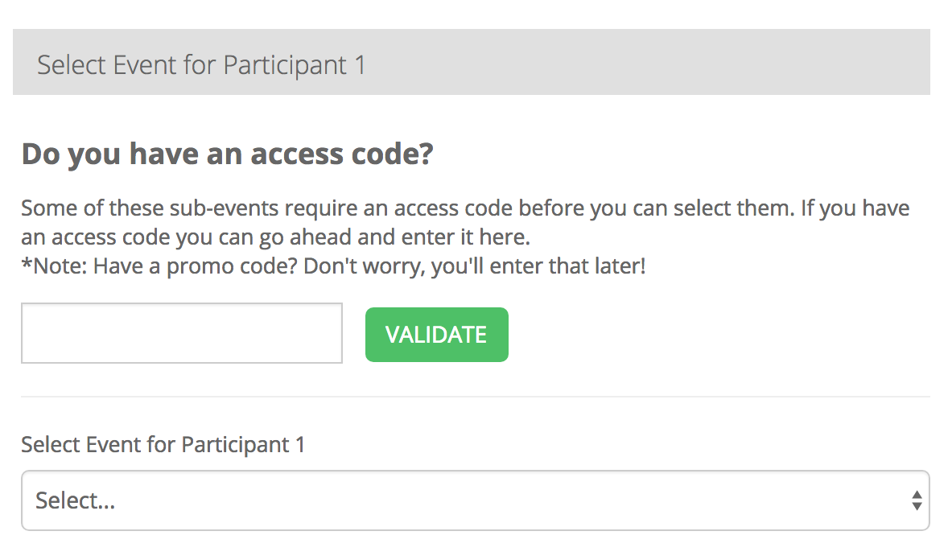948x560 pixels.
Task: Click the "*Note:" text before the promo code sentence
Action: 55,266
